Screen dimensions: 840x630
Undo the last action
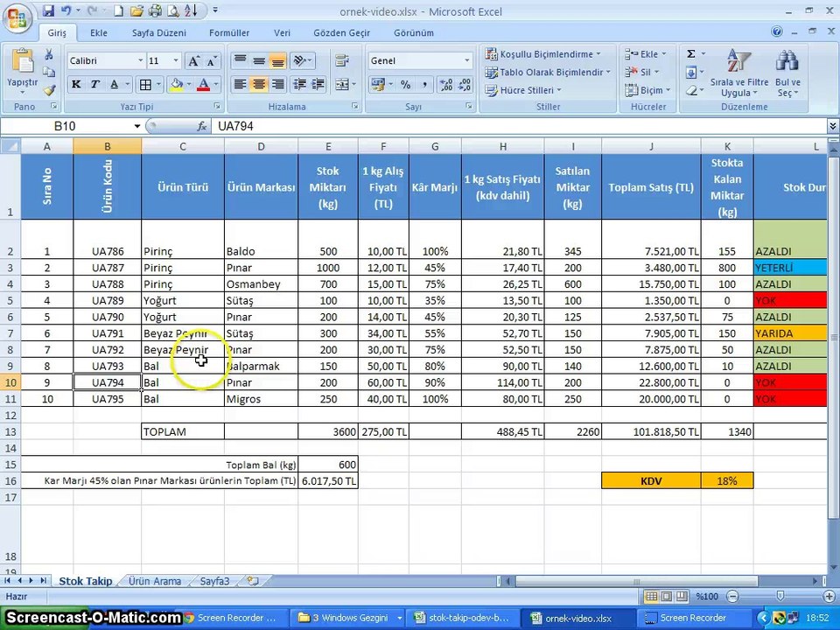[66, 10]
